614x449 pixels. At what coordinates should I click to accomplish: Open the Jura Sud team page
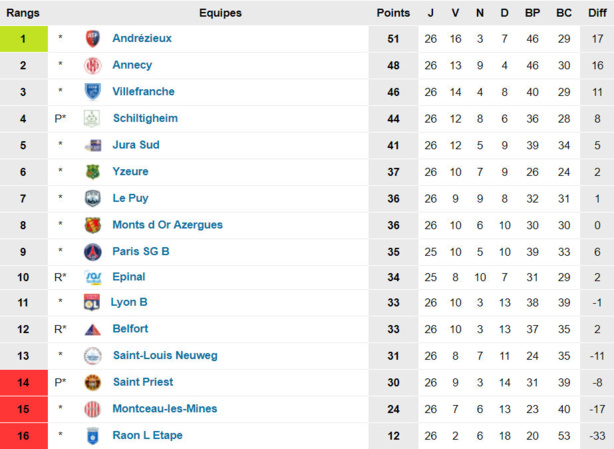[136, 145]
